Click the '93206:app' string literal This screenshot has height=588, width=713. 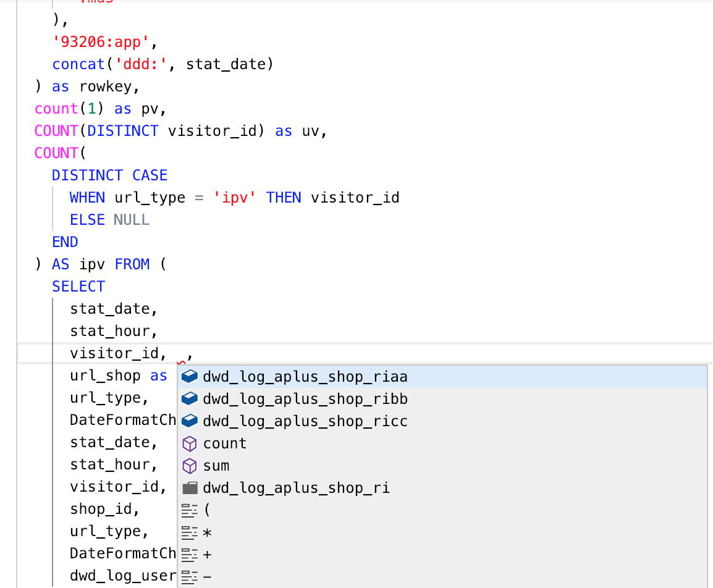click(101, 42)
